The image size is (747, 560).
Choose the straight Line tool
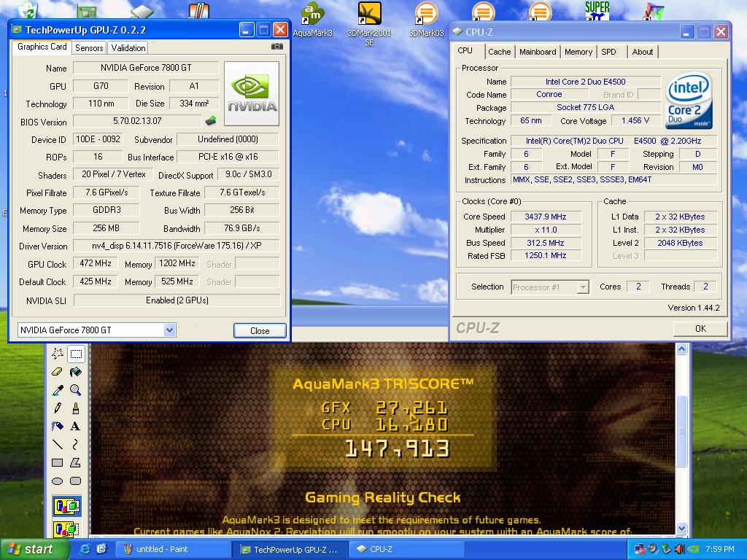coord(57,444)
